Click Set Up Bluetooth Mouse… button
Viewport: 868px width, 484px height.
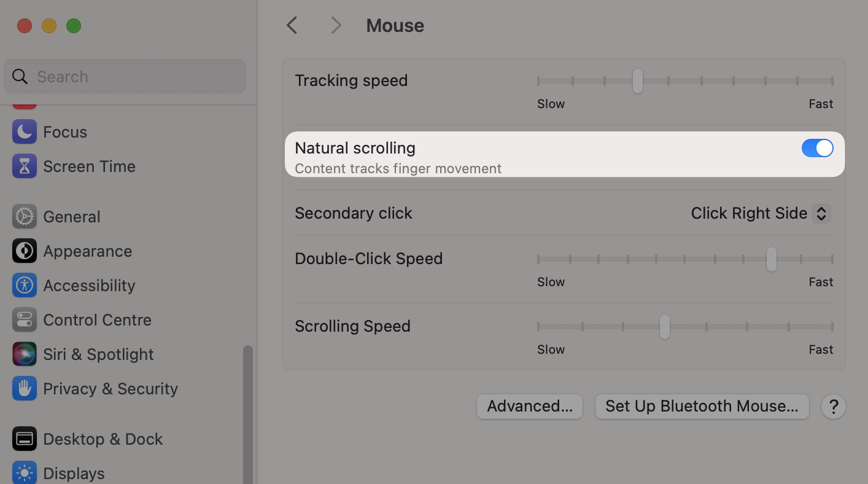(x=702, y=406)
